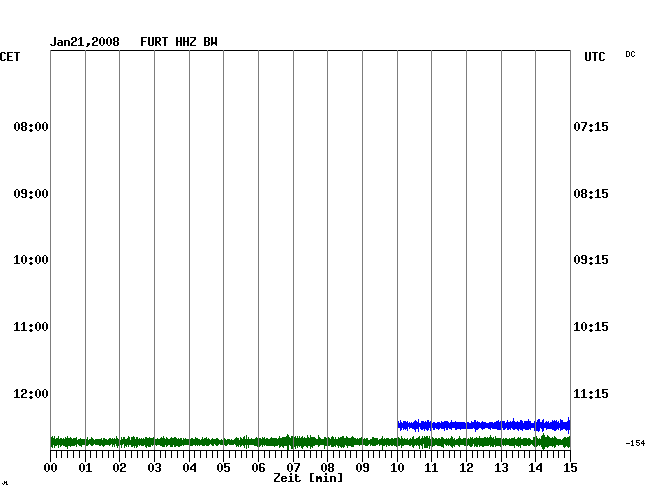
Task: Click the 03 minute tick label
Action: click(155, 468)
